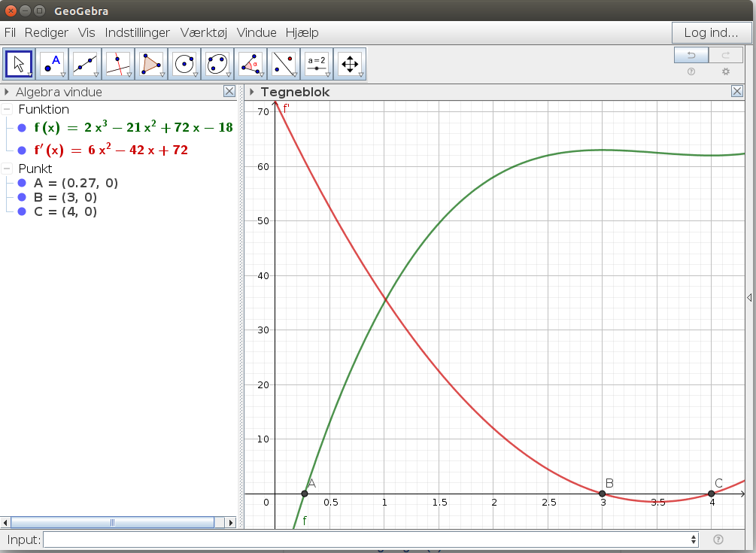Select the Perpendicular Line tool
The width and height of the screenshot is (756, 553).
click(118, 64)
